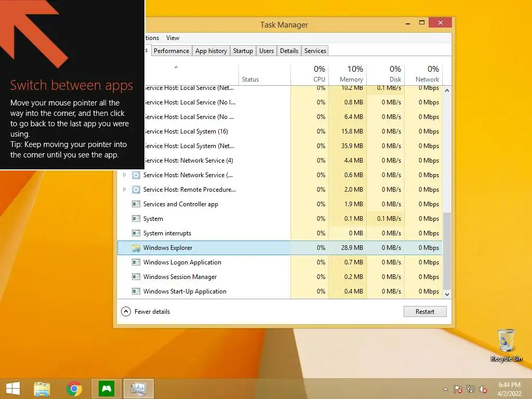Select the Recycle Bin desktop icon

506,345
